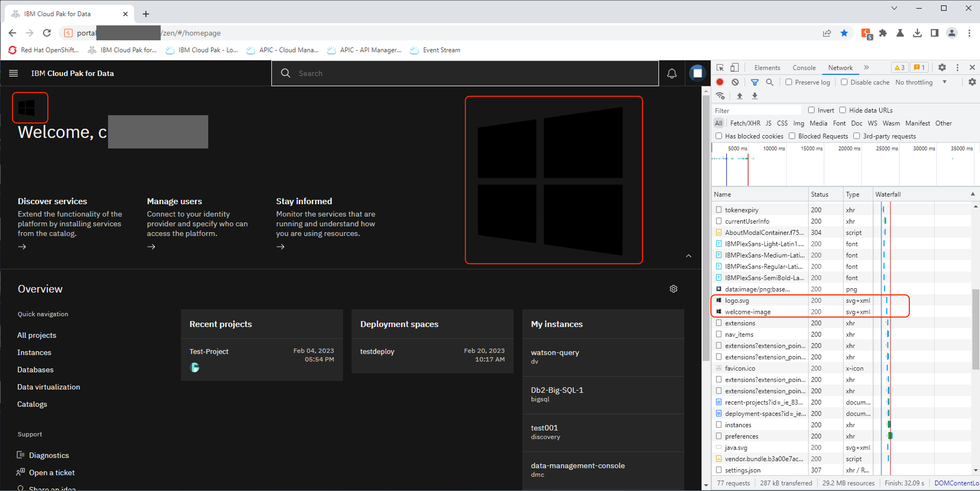The height and width of the screenshot is (491, 980).
Task: Open the browser extensions puzzle icon
Action: (x=883, y=33)
